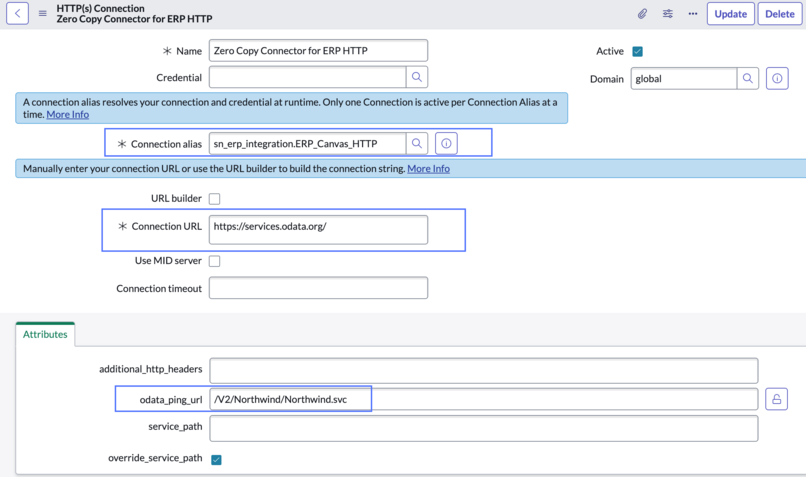This screenshot has width=806, height=477.
Task: Click the Delete button
Action: tap(780, 14)
